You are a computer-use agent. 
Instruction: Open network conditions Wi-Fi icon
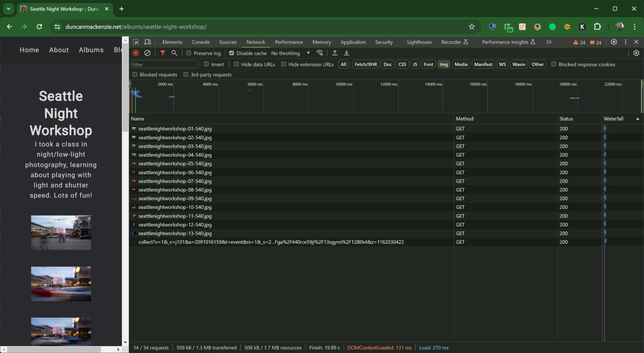320,53
